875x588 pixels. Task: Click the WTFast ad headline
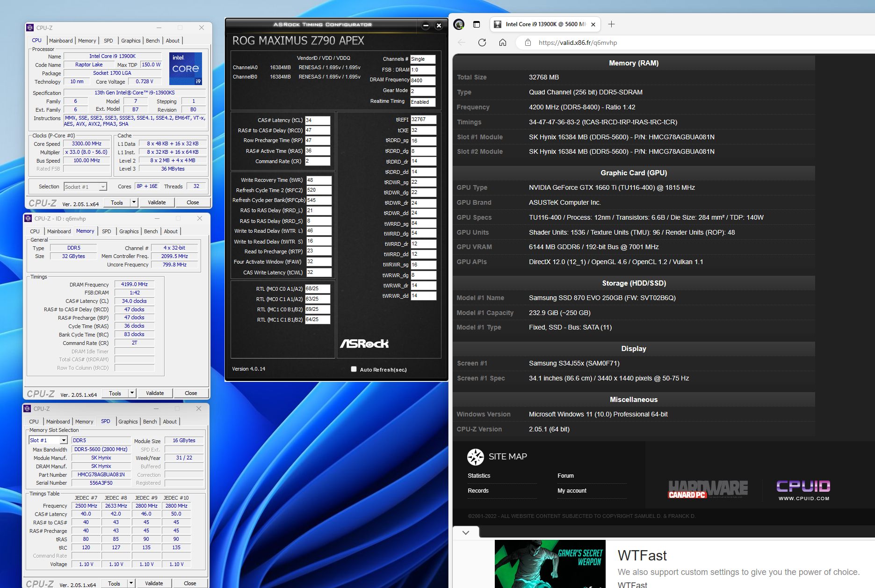click(x=642, y=556)
